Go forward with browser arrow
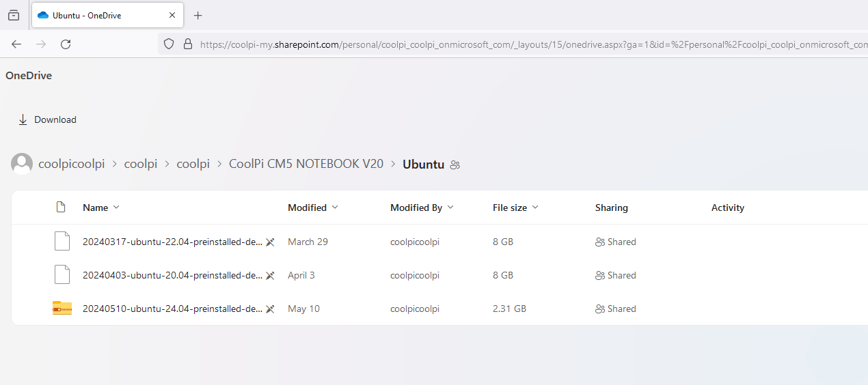This screenshot has height=385, width=868. click(41, 44)
